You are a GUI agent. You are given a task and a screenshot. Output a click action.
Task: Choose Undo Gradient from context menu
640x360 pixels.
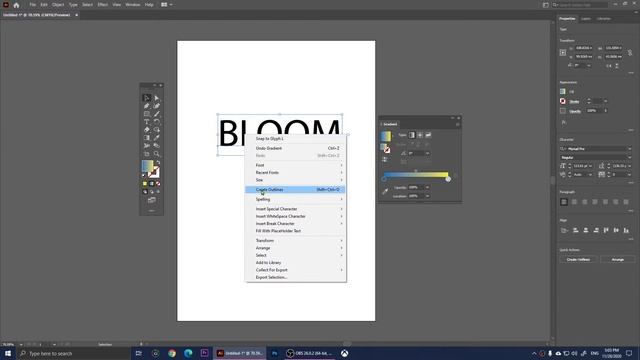[296, 148]
